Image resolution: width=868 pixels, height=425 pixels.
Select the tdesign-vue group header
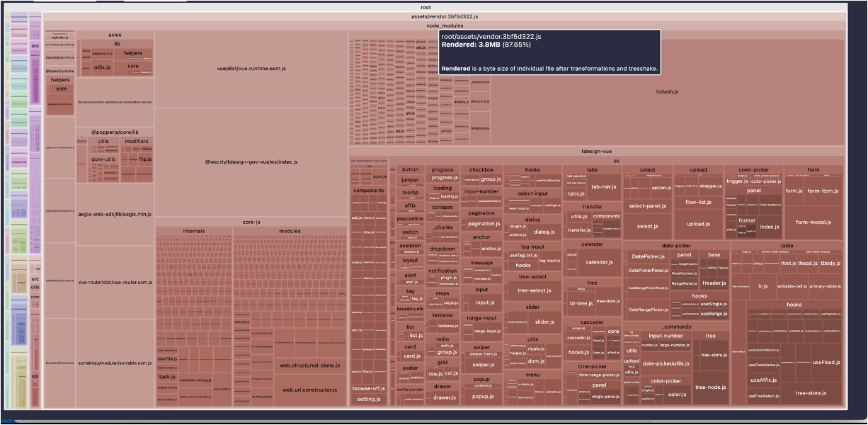click(x=596, y=152)
